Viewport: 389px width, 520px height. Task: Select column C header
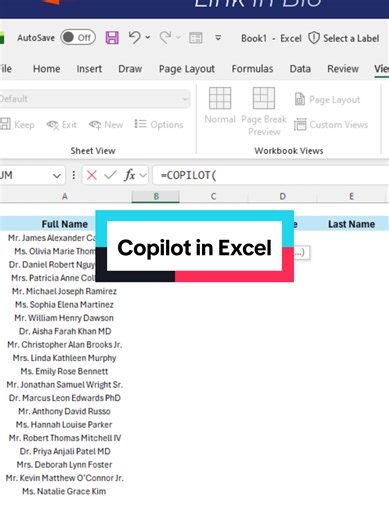point(213,196)
